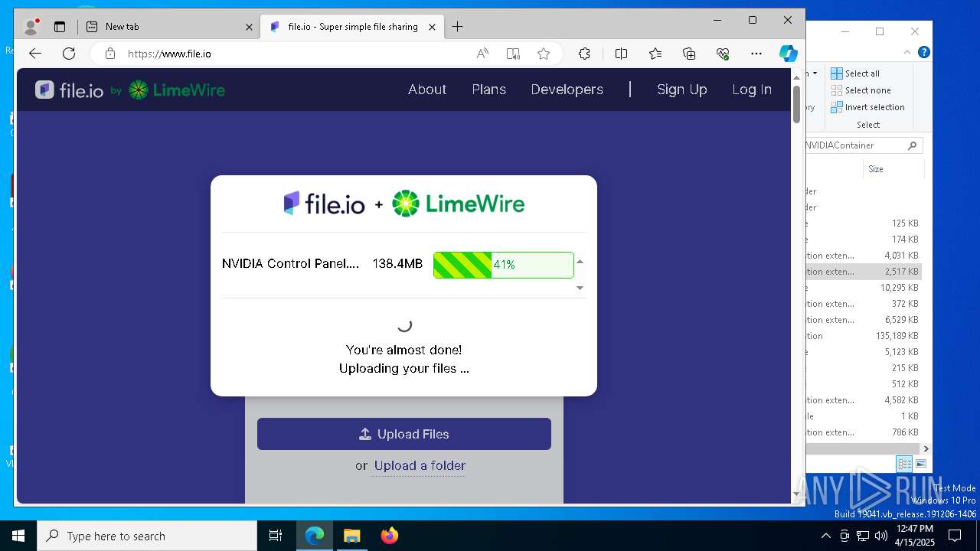The image size is (980, 551).
Task: Click Select none in Explorer ribbon
Action: click(x=861, y=90)
